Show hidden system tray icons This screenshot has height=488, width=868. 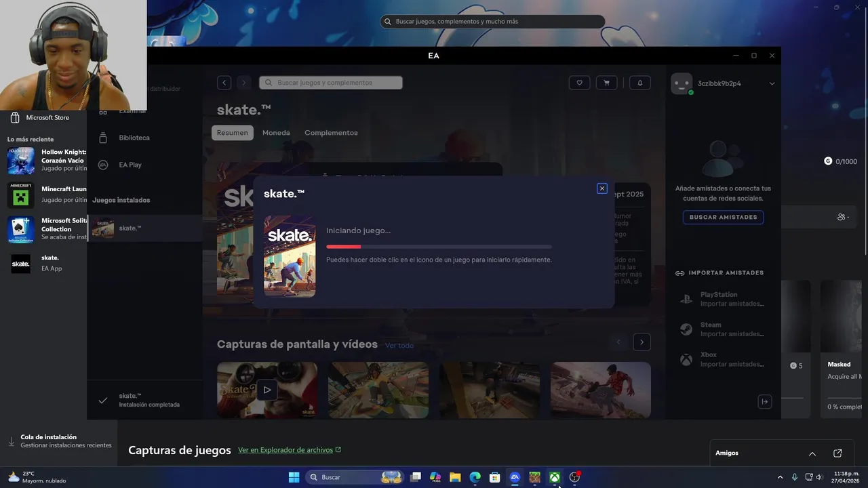pyautogui.click(x=780, y=477)
